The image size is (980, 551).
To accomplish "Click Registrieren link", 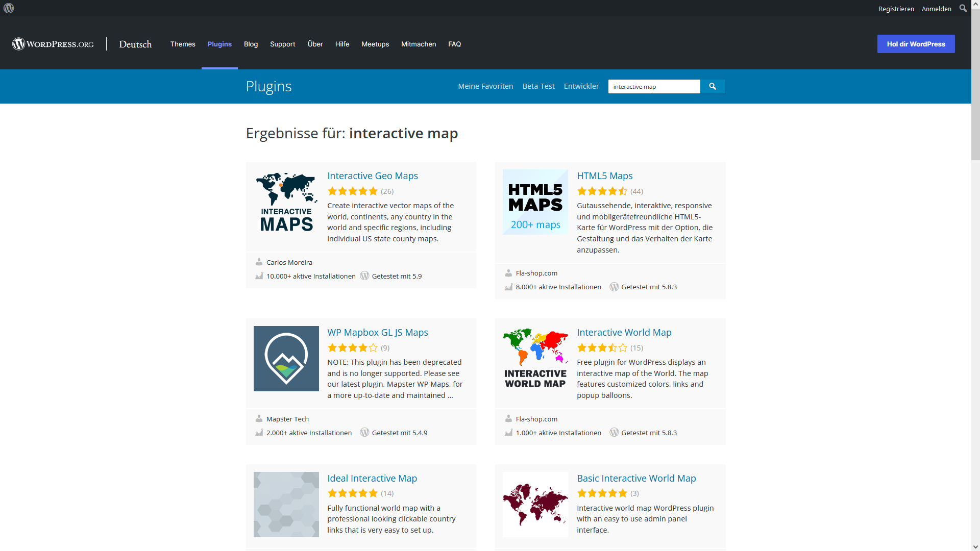I will [x=896, y=9].
